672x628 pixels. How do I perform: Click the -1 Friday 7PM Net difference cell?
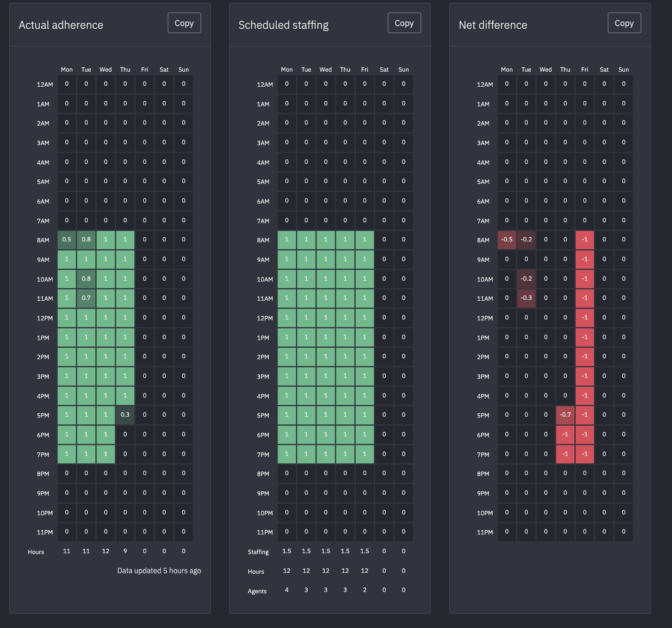click(585, 454)
